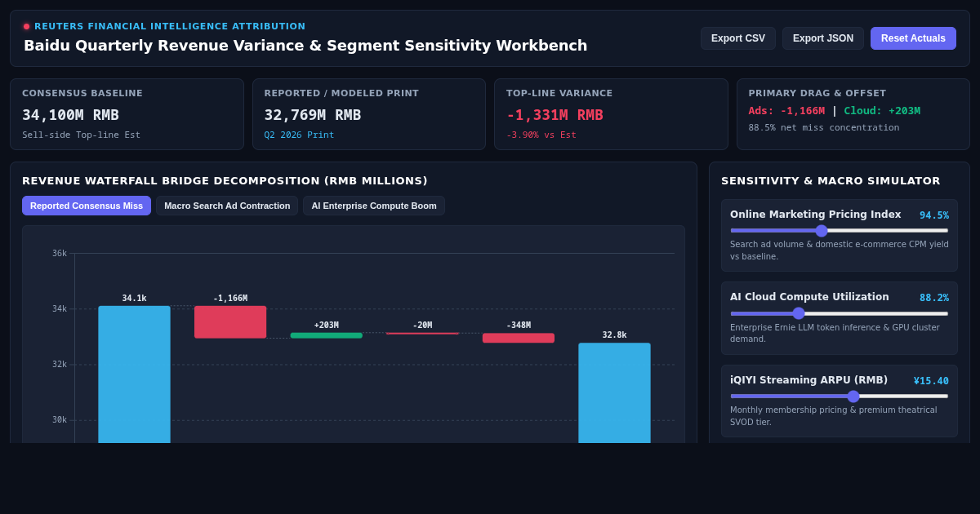
Task: Click the -3.90% vs Est text
Action: tap(541, 135)
